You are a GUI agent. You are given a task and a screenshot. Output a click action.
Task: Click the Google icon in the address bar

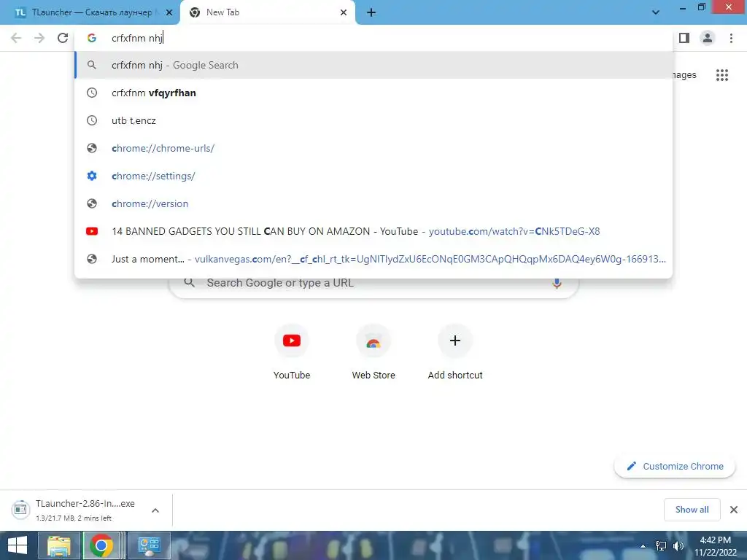tap(92, 38)
